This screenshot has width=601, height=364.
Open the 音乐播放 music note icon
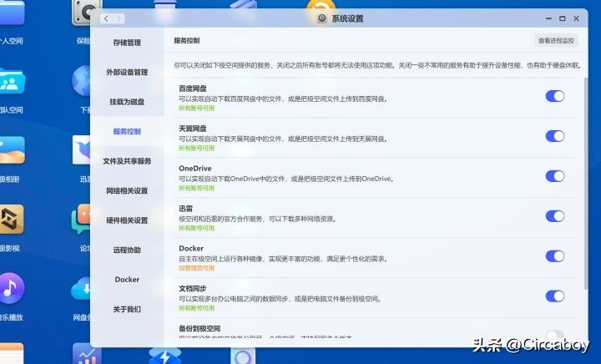(x=12, y=288)
